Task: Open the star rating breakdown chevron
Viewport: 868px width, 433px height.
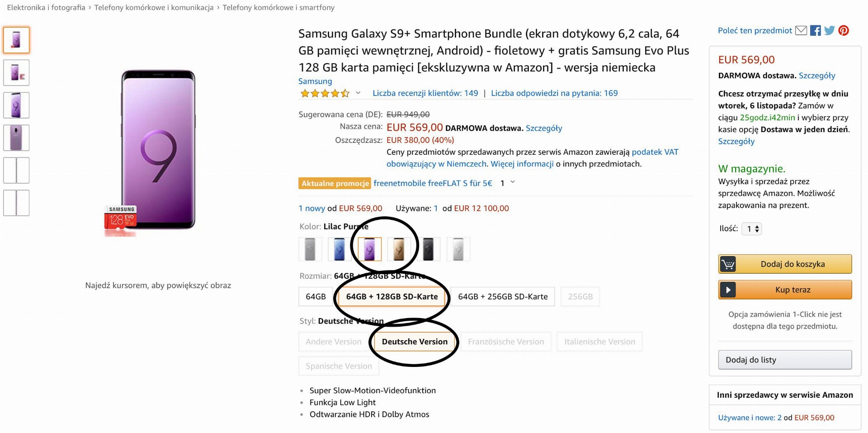Action: point(358,93)
